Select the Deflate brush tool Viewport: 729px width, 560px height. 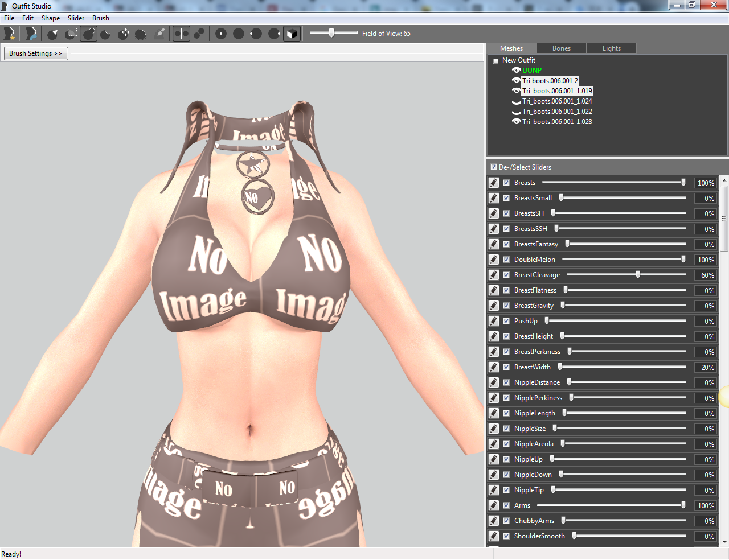tap(107, 34)
